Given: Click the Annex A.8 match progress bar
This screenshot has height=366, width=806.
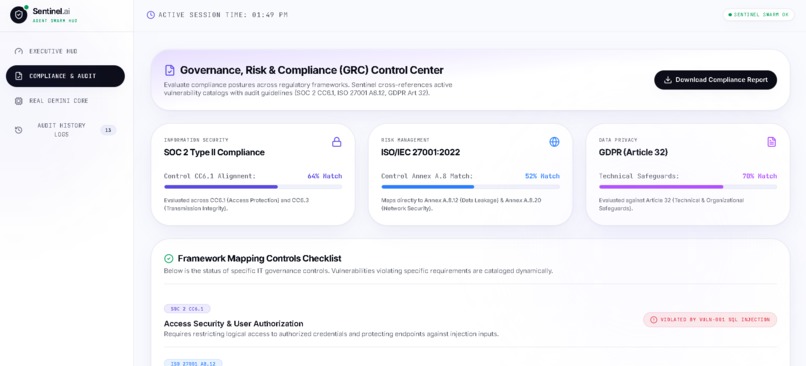Looking at the screenshot, I should pyautogui.click(x=470, y=187).
